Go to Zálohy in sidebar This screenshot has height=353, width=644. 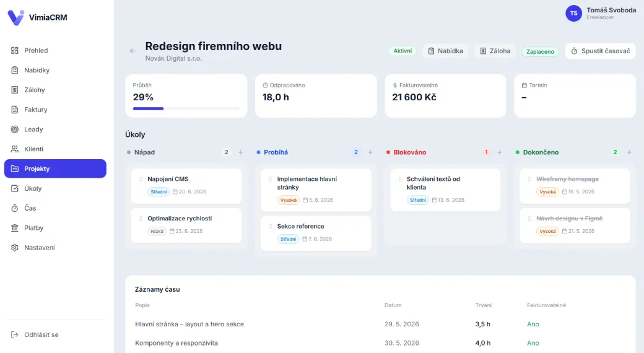(55, 90)
